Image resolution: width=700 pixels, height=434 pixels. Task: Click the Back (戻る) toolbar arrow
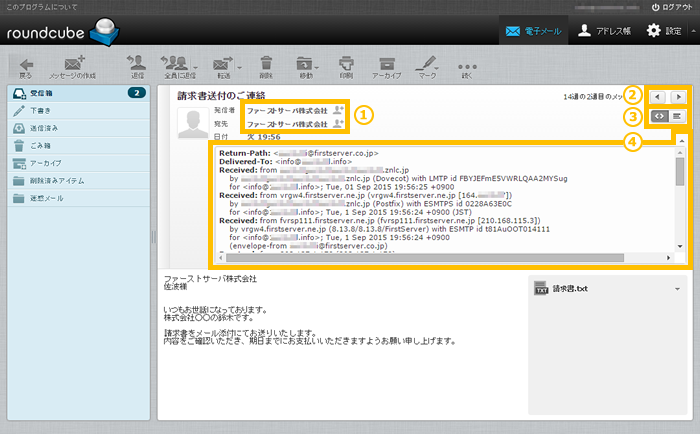click(25, 64)
